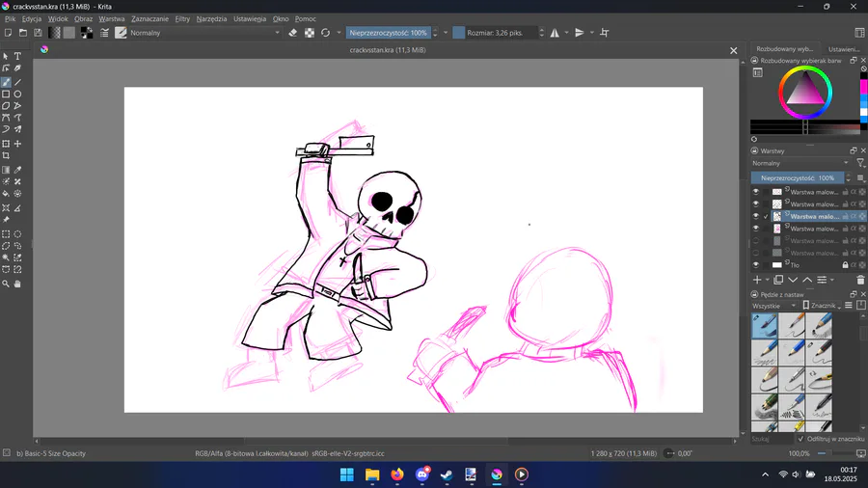Open the Filtry menu
Image resolution: width=868 pixels, height=488 pixels.
pos(182,19)
